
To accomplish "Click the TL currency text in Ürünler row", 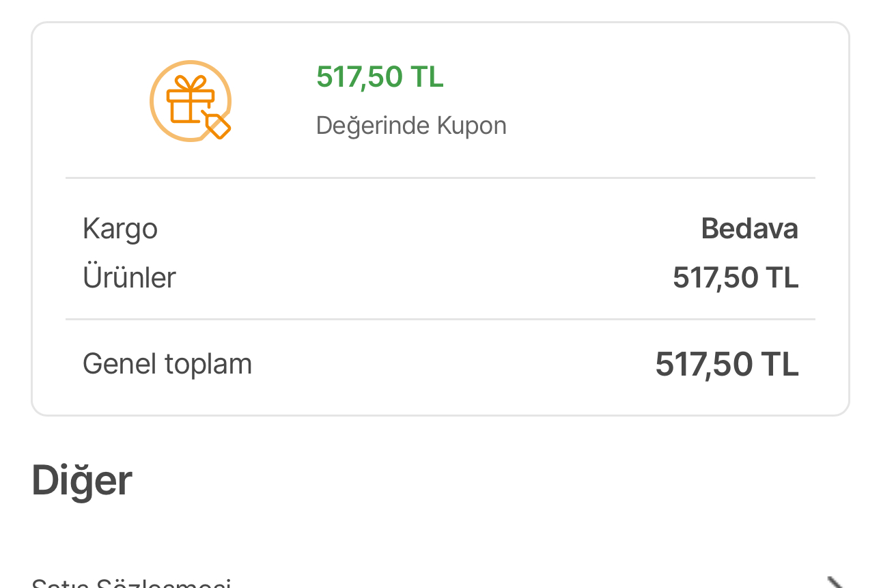I will click(x=783, y=278).
